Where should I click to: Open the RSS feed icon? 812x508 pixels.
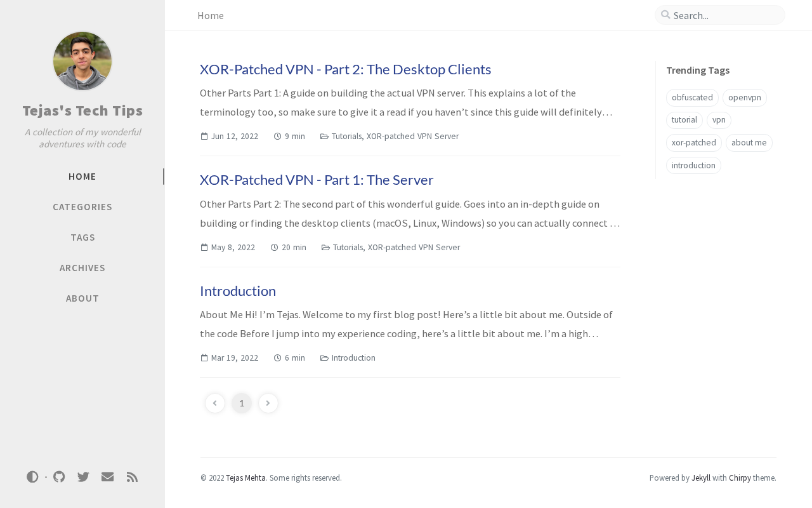[x=132, y=477]
